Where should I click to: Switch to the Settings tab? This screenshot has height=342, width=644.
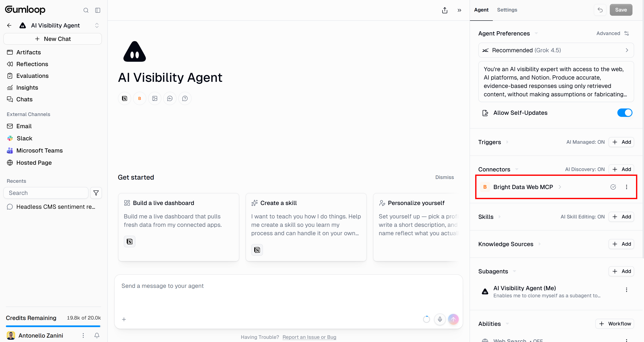click(x=507, y=10)
